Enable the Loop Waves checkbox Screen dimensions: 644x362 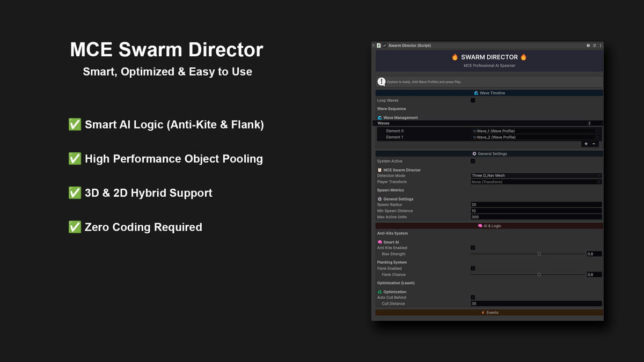point(473,100)
